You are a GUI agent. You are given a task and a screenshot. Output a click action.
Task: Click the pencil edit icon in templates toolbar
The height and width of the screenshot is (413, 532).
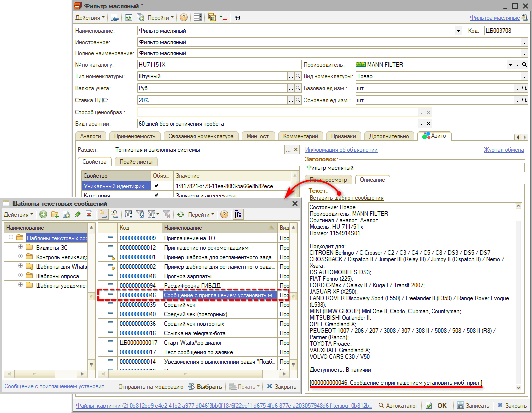[x=77, y=215]
